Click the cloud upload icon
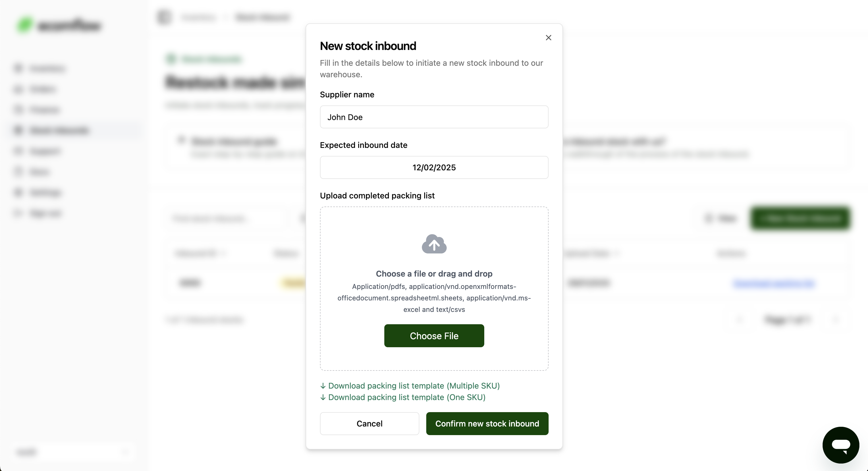The height and width of the screenshot is (471, 868). pyautogui.click(x=434, y=244)
